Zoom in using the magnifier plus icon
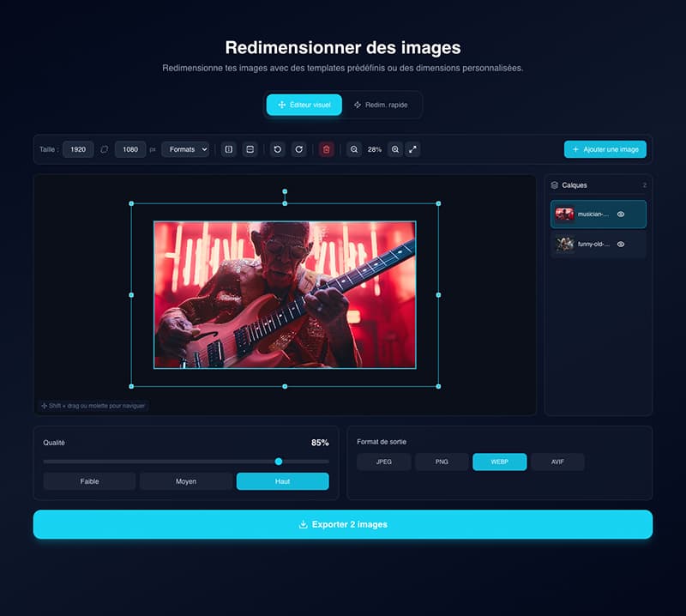Image resolution: width=686 pixels, height=616 pixels. point(395,149)
